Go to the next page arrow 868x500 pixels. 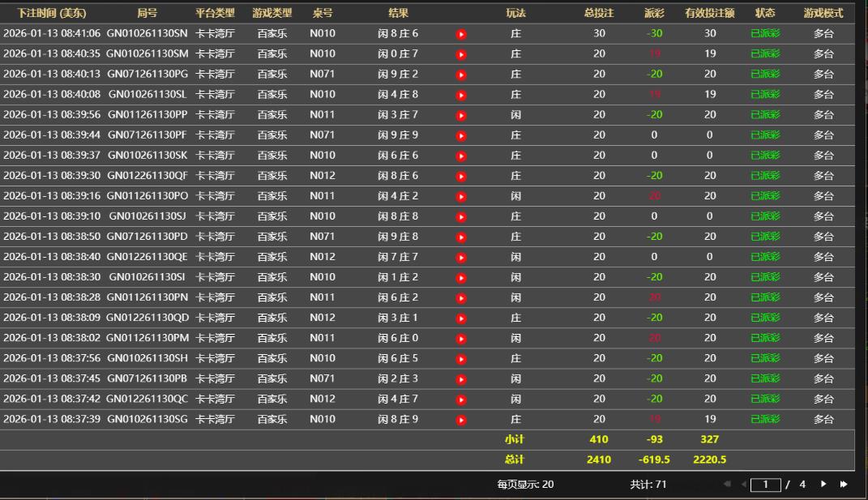823,485
